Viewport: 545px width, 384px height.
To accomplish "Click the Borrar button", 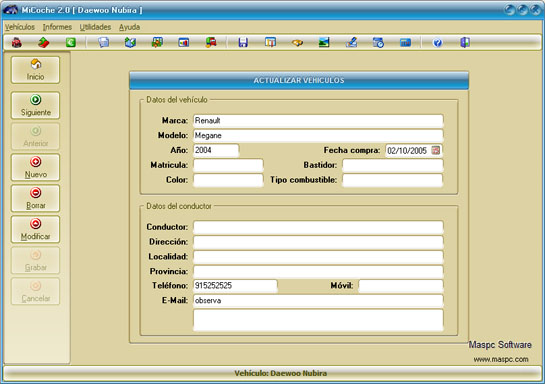I will [35, 198].
